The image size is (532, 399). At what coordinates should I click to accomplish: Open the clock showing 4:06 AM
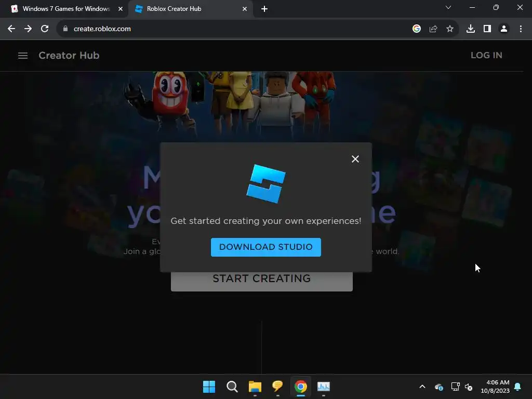495,387
